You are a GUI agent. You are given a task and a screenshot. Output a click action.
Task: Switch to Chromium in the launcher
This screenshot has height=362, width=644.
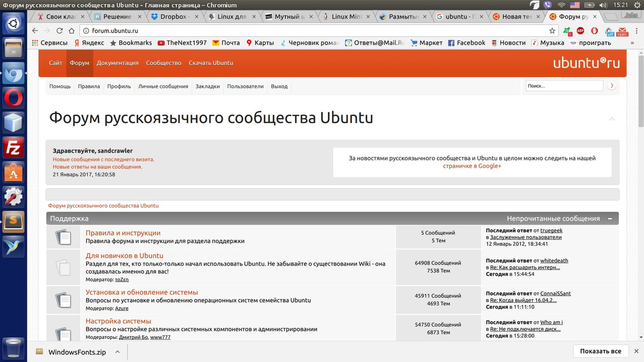pos(14,74)
